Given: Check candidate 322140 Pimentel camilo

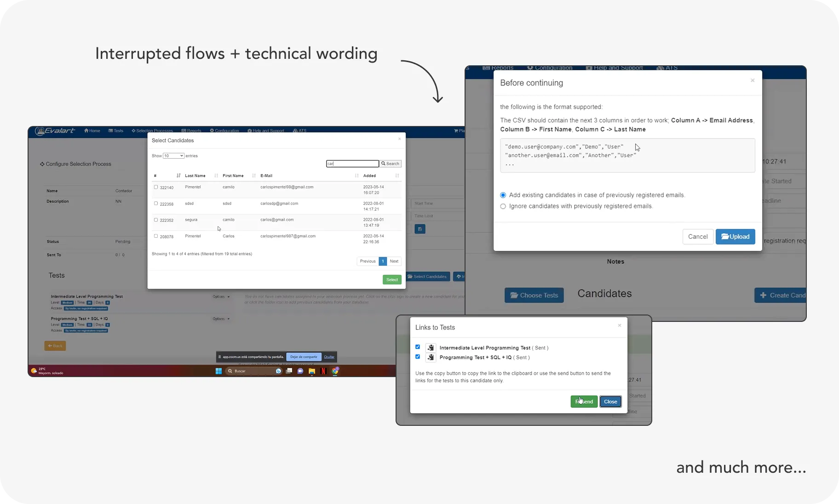Looking at the screenshot, I should click(156, 187).
